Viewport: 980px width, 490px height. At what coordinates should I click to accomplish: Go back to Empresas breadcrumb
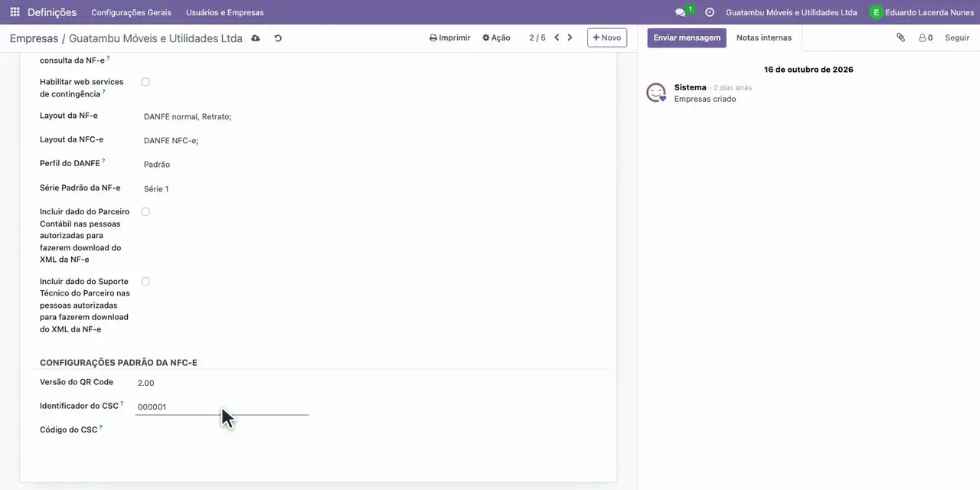coord(34,38)
